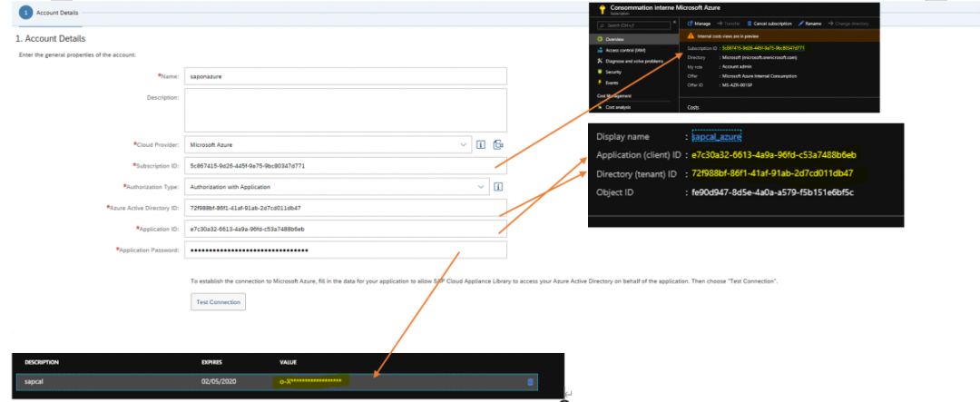Image resolution: width=980 pixels, height=402 pixels.
Task: Click the Overview icon in Azure sidebar
Action: pos(600,39)
